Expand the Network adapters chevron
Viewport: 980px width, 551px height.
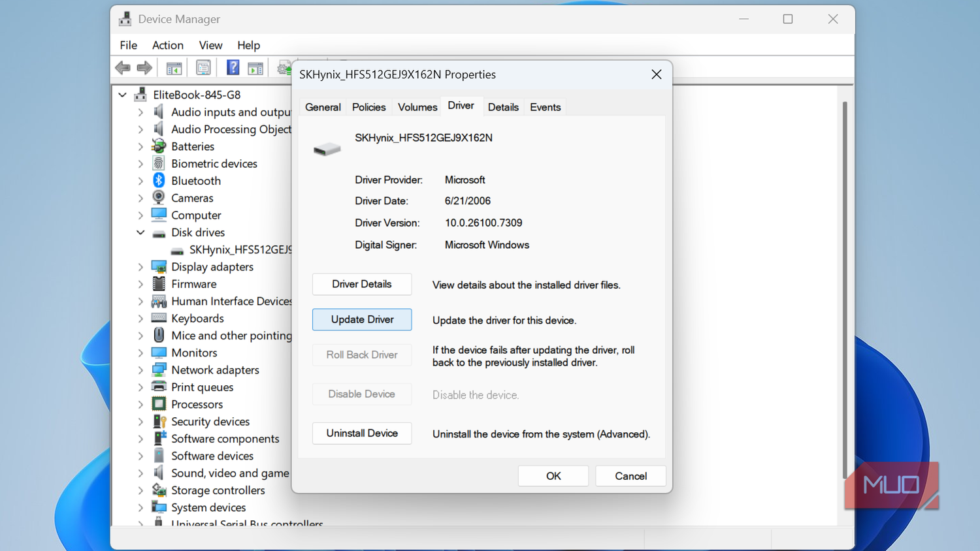pyautogui.click(x=140, y=370)
